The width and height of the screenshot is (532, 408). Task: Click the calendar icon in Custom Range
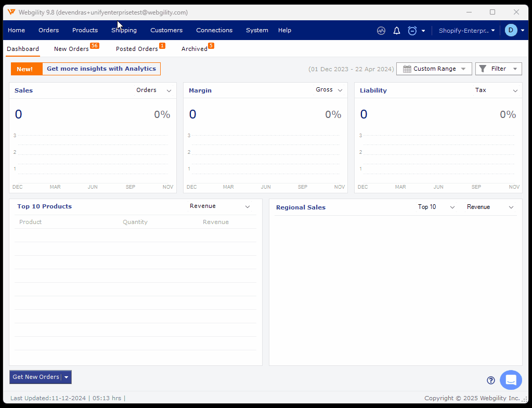tap(407, 69)
